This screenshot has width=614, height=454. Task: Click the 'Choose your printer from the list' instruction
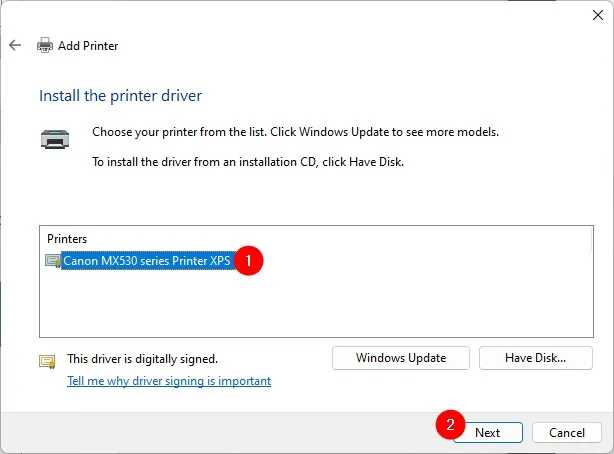(x=295, y=132)
